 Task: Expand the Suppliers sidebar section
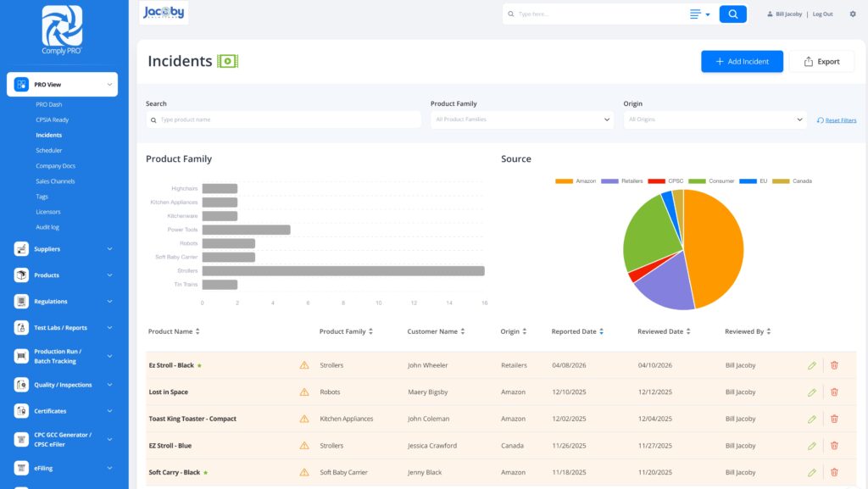(x=62, y=249)
